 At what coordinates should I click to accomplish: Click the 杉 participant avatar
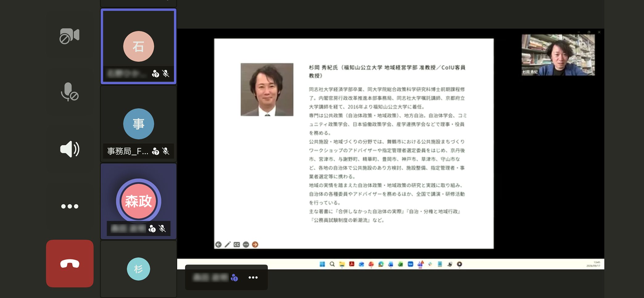click(138, 269)
